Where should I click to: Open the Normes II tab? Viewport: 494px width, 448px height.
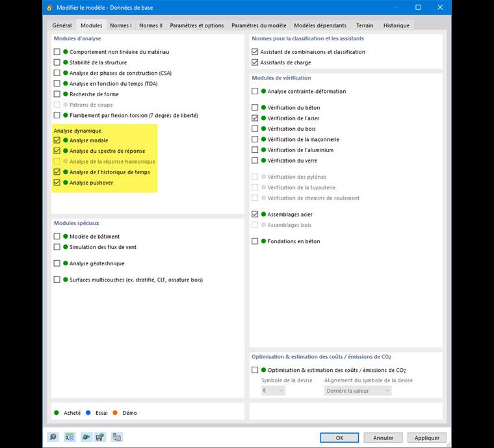click(x=151, y=25)
